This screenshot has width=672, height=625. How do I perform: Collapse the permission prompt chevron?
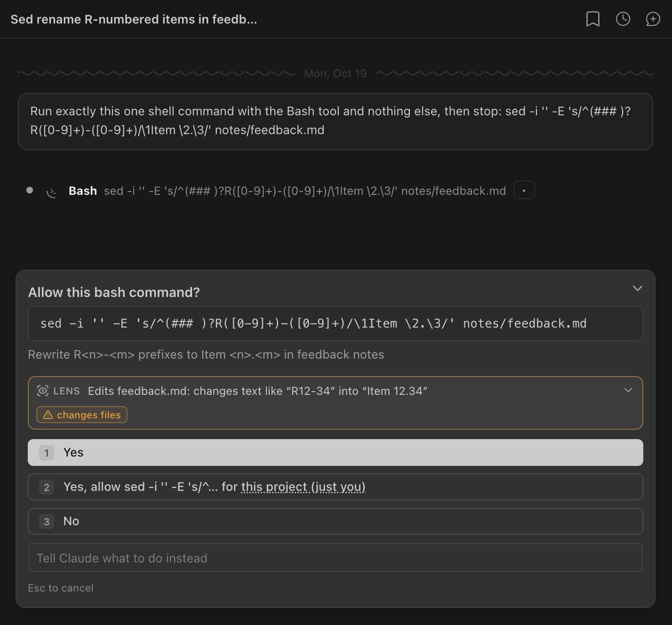[638, 288]
